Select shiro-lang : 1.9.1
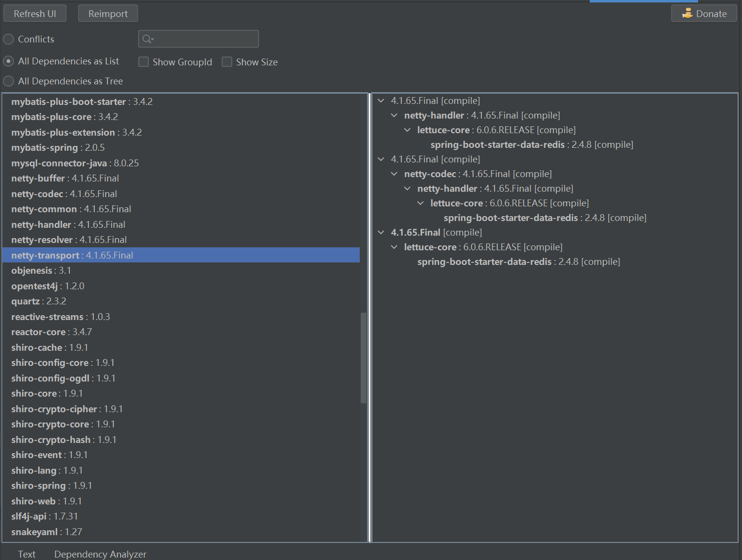The image size is (742, 560). 181,470
